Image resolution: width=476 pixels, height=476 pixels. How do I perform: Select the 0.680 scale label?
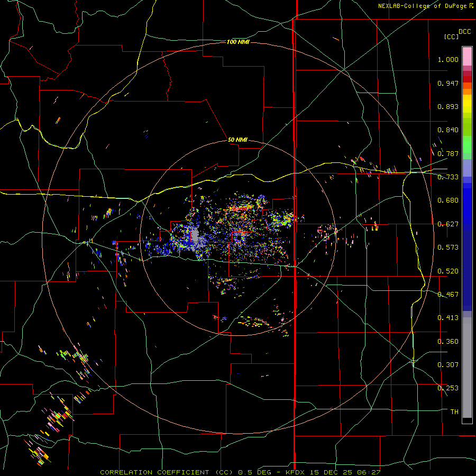(x=448, y=200)
